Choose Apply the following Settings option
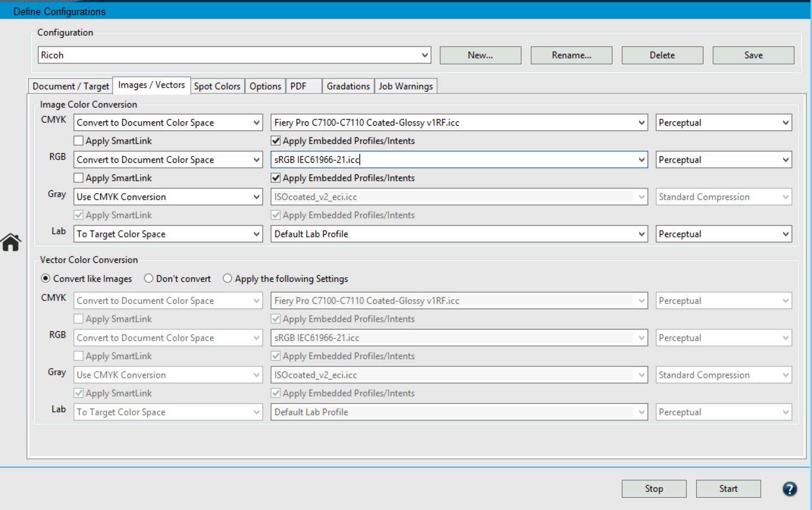This screenshot has height=510, width=812. pos(227,279)
